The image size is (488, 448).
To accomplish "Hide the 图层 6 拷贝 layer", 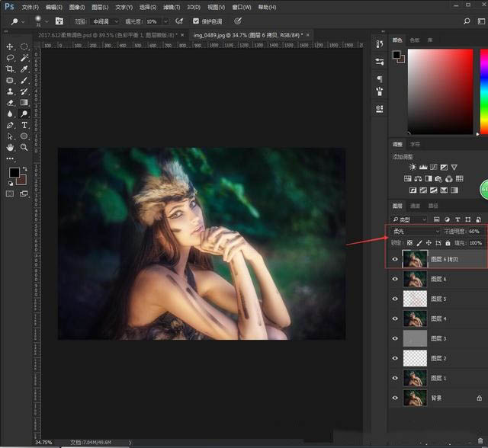I will tap(394, 259).
